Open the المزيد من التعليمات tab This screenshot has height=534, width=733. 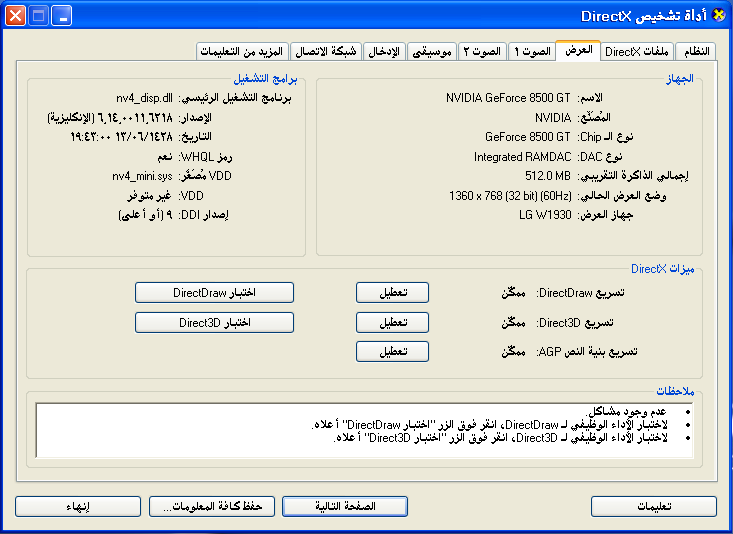pos(242,51)
